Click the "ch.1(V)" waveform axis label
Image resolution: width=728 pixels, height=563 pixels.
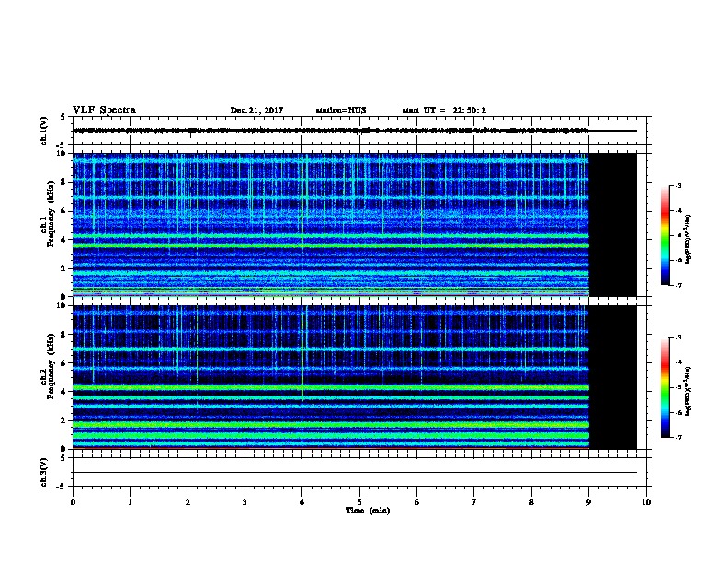point(43,131)
